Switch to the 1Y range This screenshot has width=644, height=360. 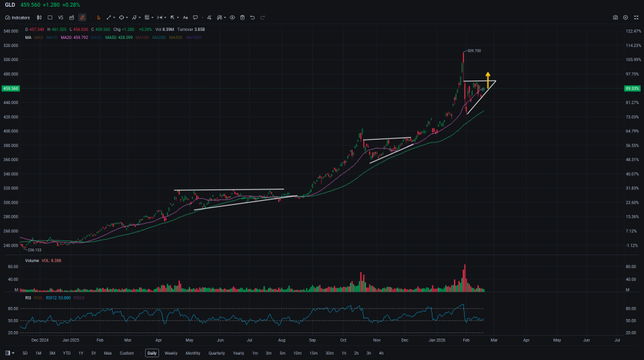point(81,353)
